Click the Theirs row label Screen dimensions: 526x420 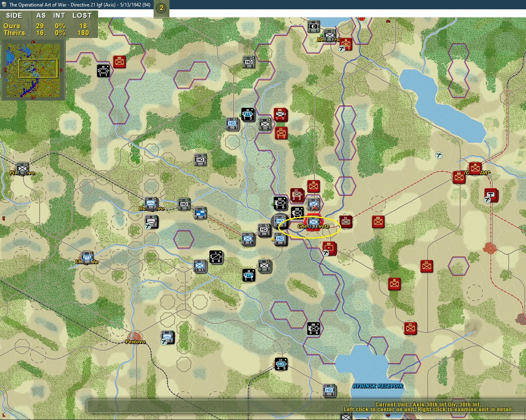[15, 33]
